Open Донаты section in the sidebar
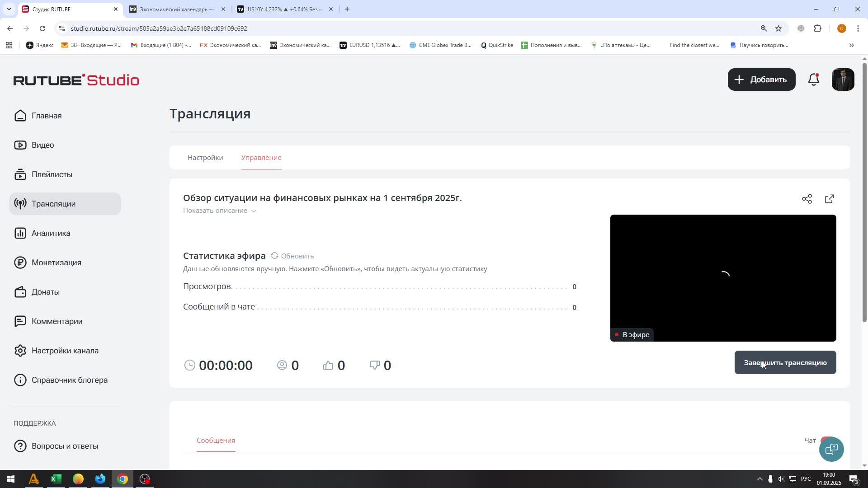The image size is (868, 488). tap(45, 292)
